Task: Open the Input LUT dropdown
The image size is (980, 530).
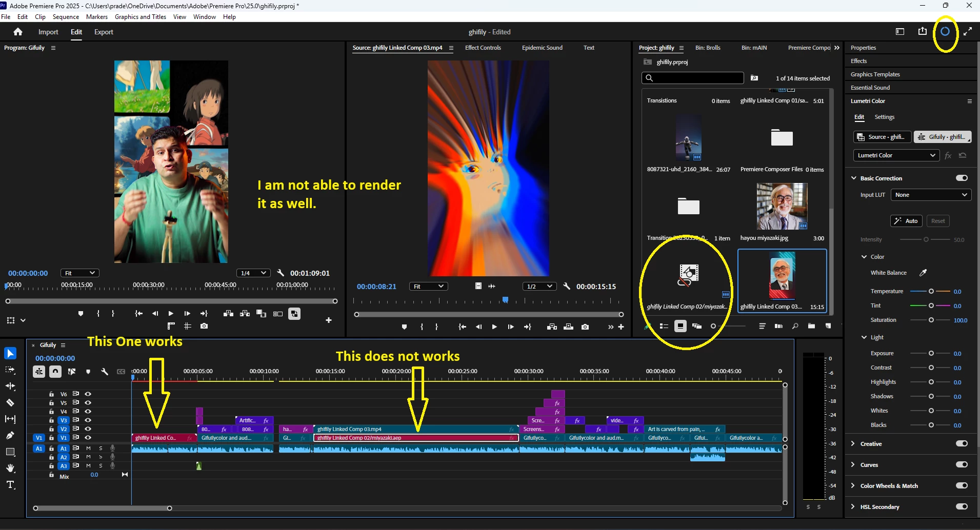Action: tap(931, 195)
